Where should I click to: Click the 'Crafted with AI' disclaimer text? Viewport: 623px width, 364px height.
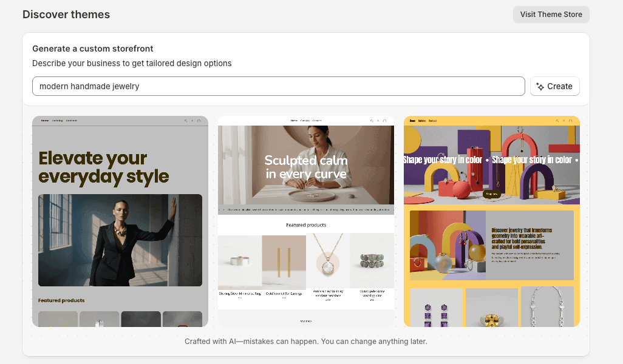point(306,342)
